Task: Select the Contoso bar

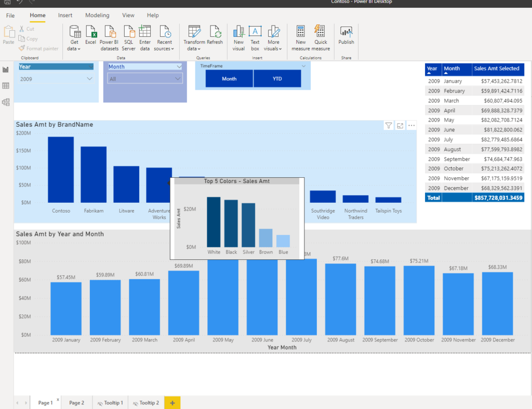Action: point(61,170)
